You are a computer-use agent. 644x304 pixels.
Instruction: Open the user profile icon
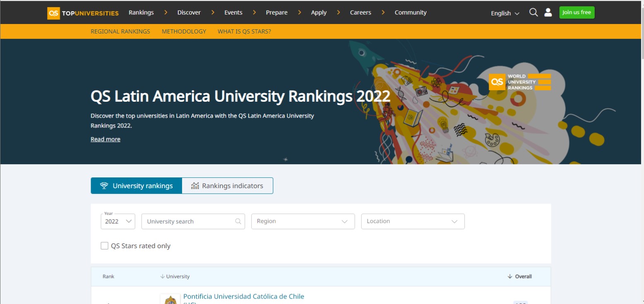pyautogui.click(x=548, y=12)
